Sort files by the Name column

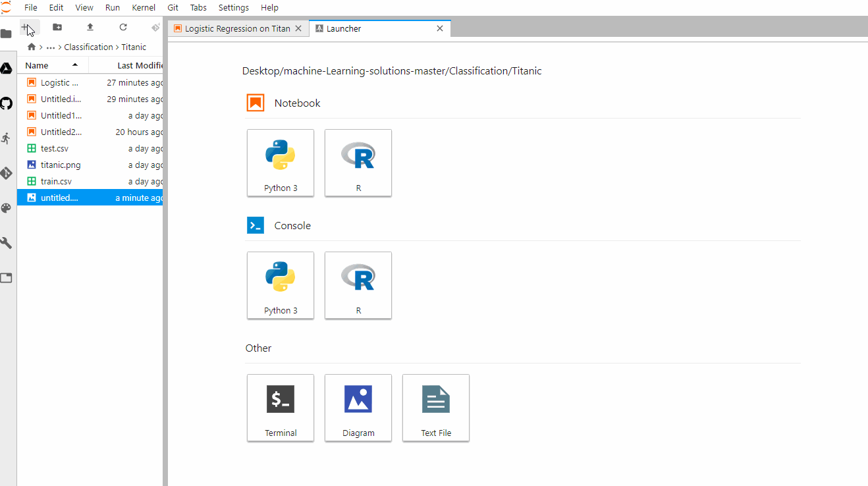(52, 65)
